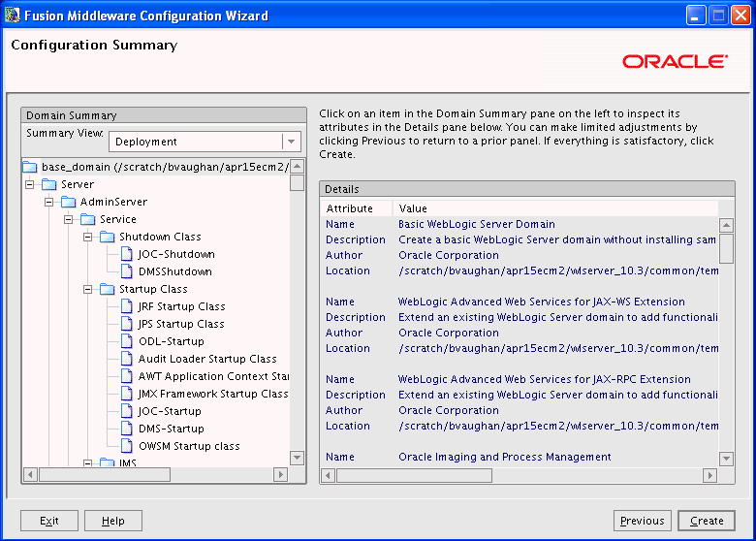756x541 pixels.
Task: Click the domain tree scroll right arrow
Action: (281, 474)
